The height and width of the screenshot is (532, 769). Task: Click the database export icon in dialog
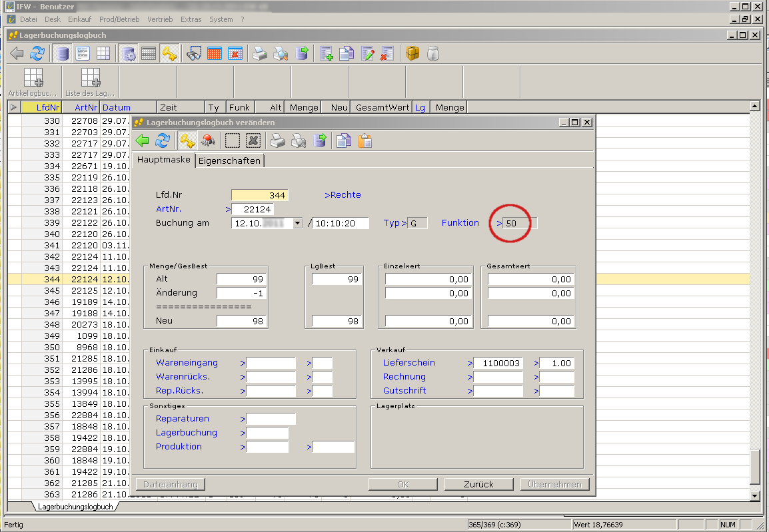point(320,140)
